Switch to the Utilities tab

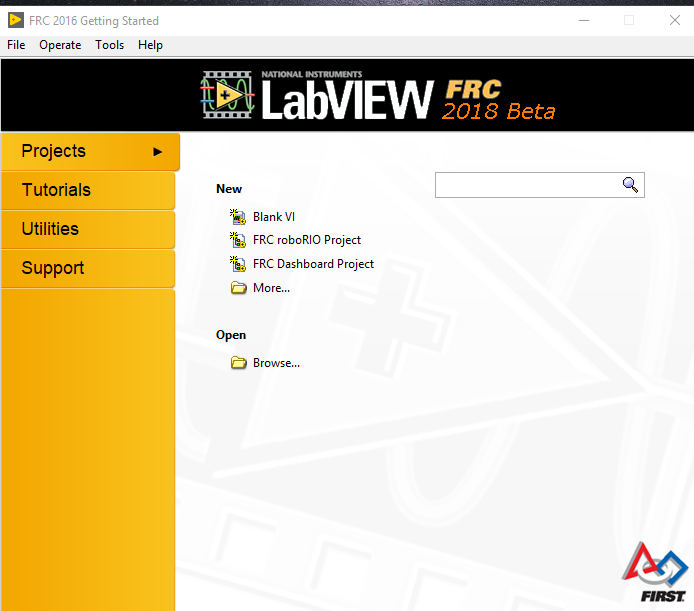pyautogui.click(x=88, y=229)
